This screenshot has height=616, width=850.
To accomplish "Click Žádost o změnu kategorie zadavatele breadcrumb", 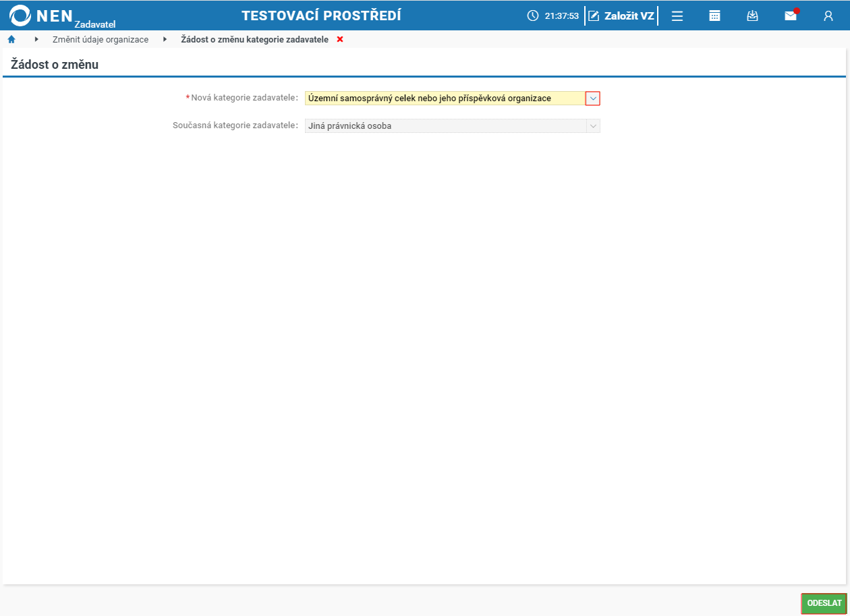I will [x=255, y=40].
